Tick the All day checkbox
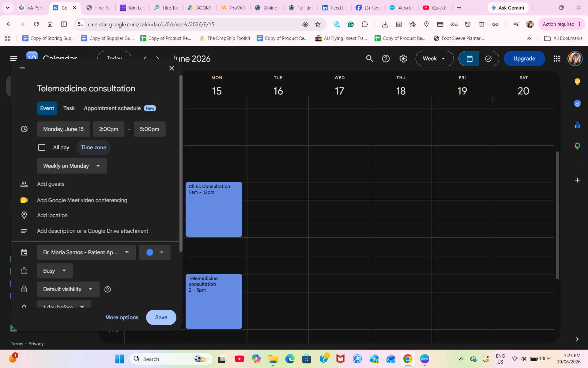This screenshot has width=588, height=368. pos(42,148)
